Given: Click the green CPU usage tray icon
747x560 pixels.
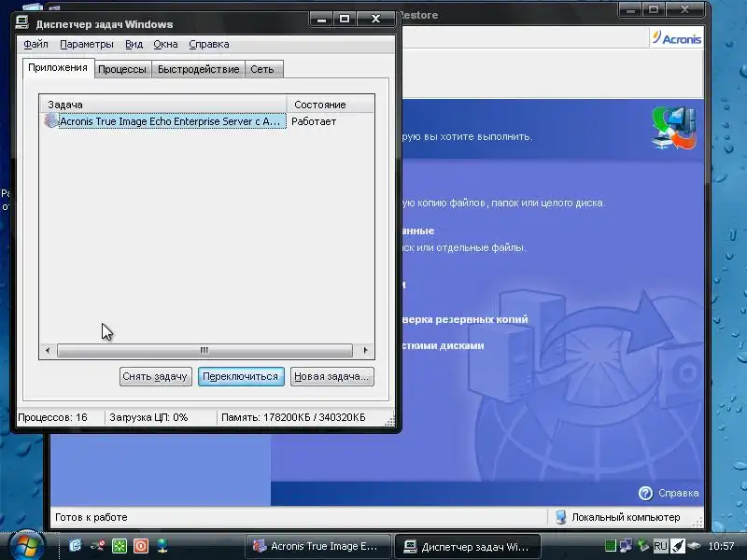Looking at the screenshot, I should pos(610,546).
